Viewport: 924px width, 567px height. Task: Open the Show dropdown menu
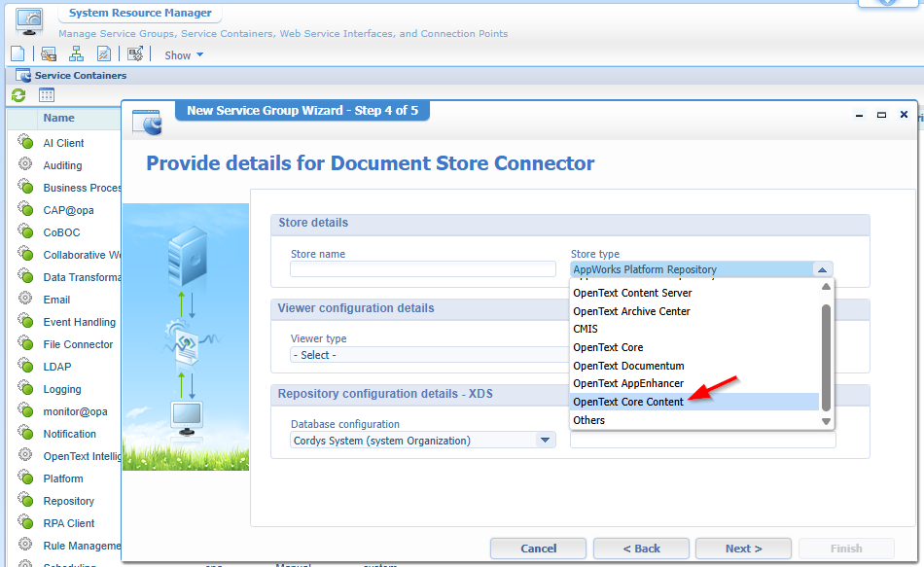[x=184, y=55]
